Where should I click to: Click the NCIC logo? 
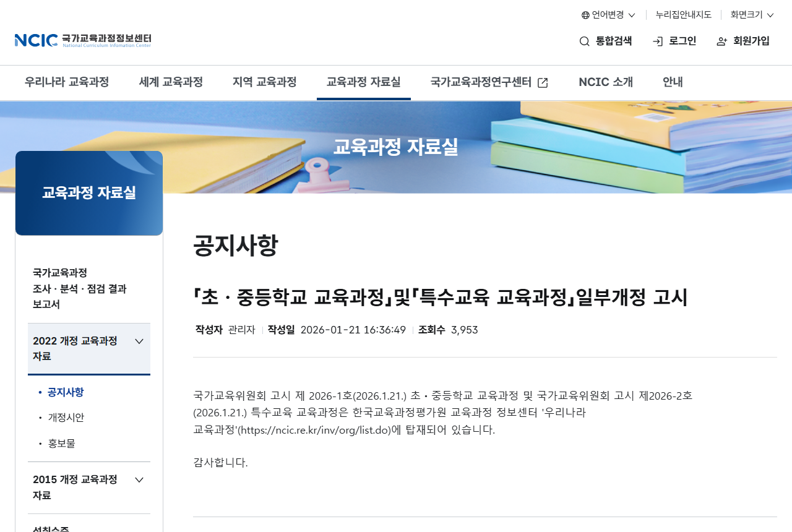83,41
